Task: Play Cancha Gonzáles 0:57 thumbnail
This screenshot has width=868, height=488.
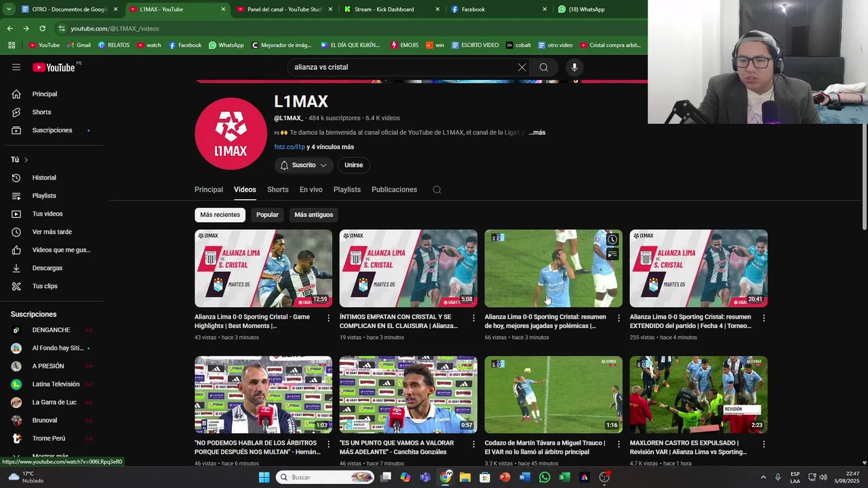Action: (408, 394)
